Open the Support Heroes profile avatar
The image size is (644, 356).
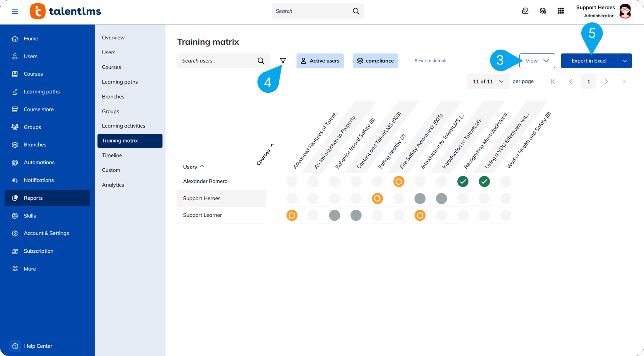625,11
